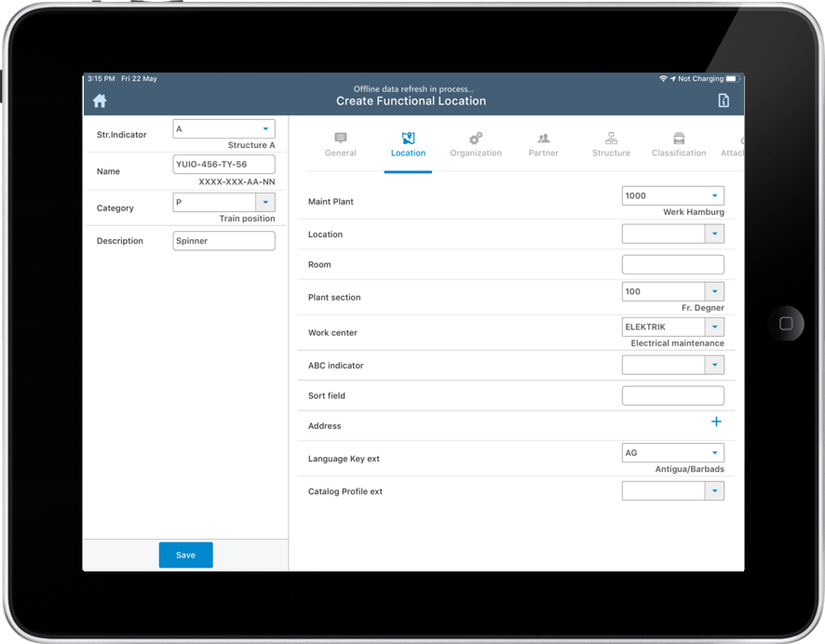This screenshot has height=644, width=825.
Task: Open the Maint Plant dropdown
Action: [714, 195]
